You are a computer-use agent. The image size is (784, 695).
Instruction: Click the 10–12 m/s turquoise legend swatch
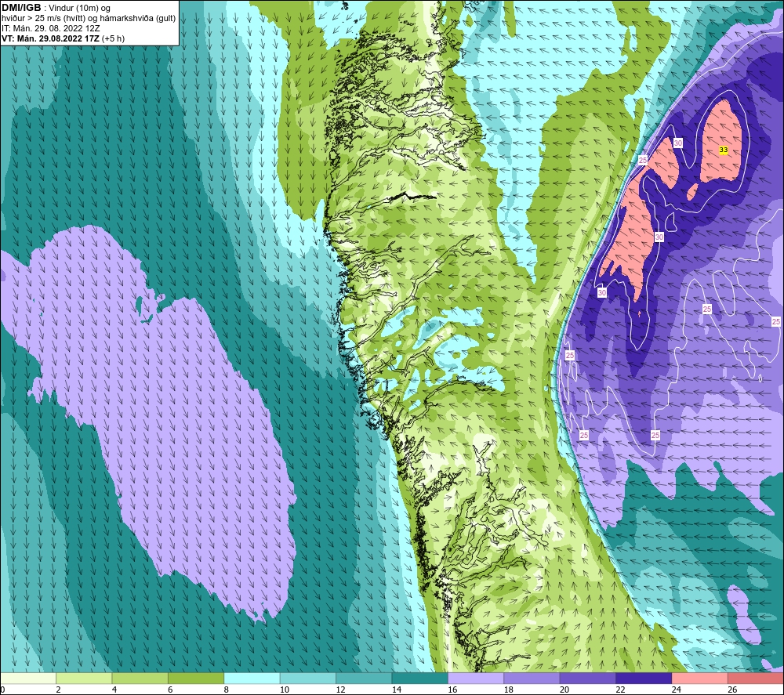(308, 679)
